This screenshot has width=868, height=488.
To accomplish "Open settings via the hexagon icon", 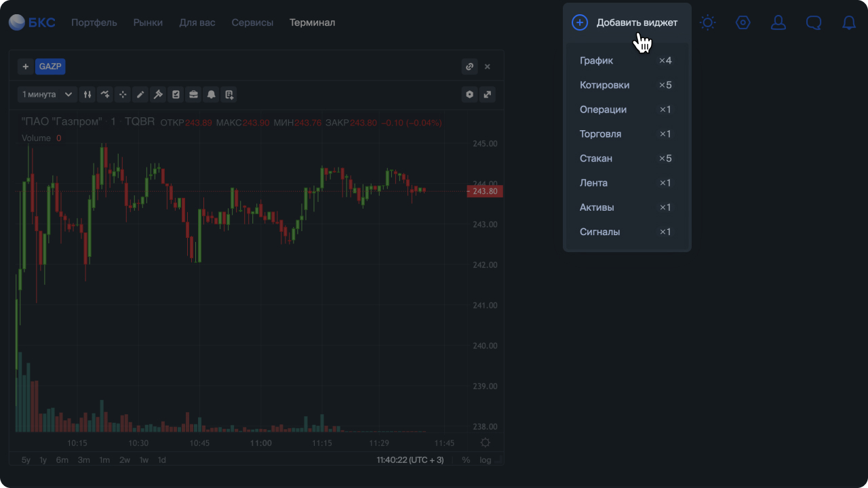I will (x=743, y=22).
